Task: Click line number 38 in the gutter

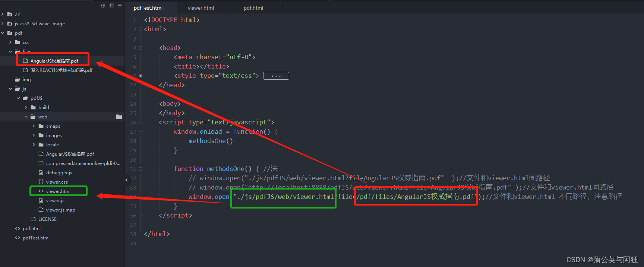Action: 133,234
